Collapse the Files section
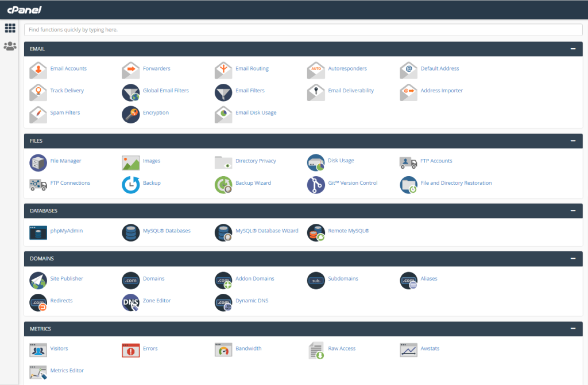Image resolution: width=588 pixels, height=385 pixels. (572, 141)
